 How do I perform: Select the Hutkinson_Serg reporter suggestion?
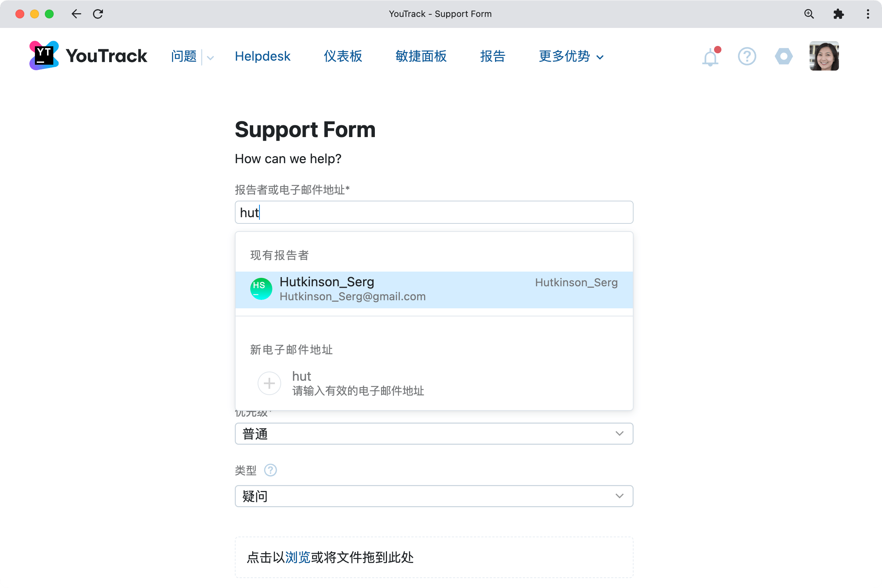pos(434,290)
